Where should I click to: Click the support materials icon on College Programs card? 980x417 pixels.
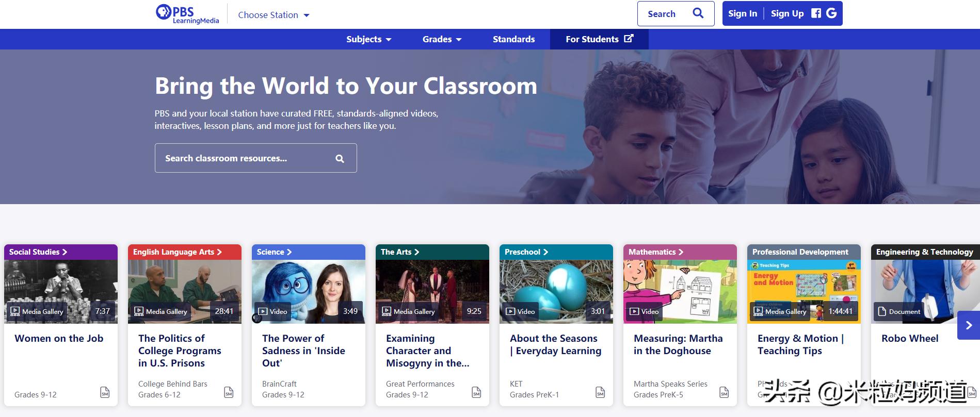click(x=229, y=392)
